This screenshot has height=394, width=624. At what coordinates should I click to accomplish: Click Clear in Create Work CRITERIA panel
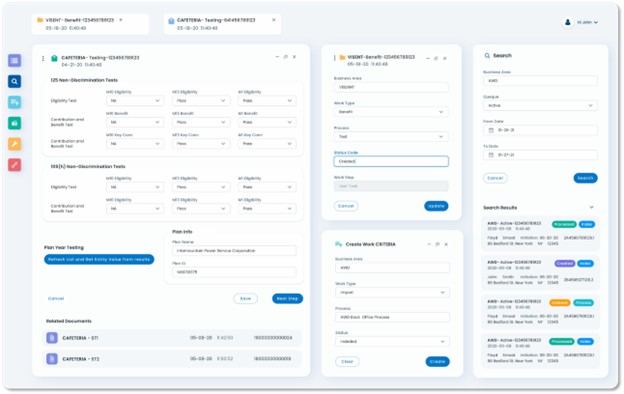point(347,362)
